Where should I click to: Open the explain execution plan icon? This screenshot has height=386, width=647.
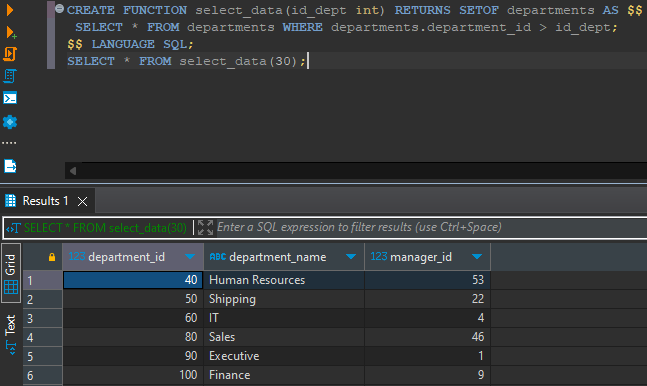coord(10,76)
